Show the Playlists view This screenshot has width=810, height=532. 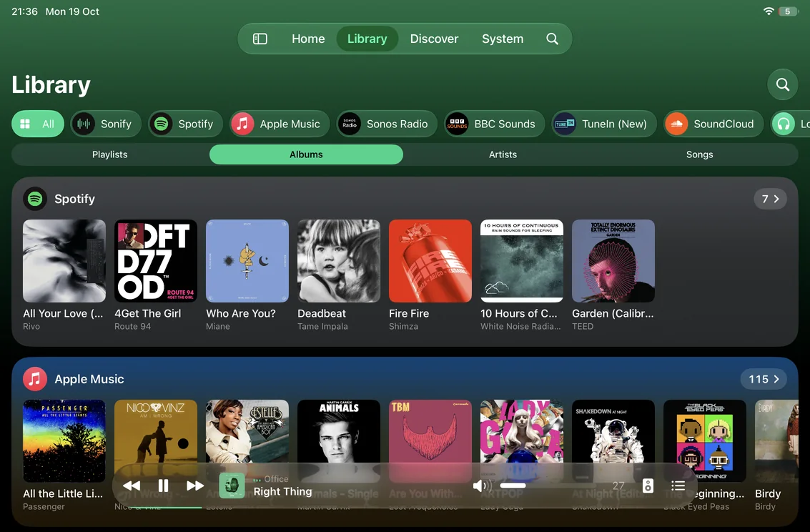[109, 154]
